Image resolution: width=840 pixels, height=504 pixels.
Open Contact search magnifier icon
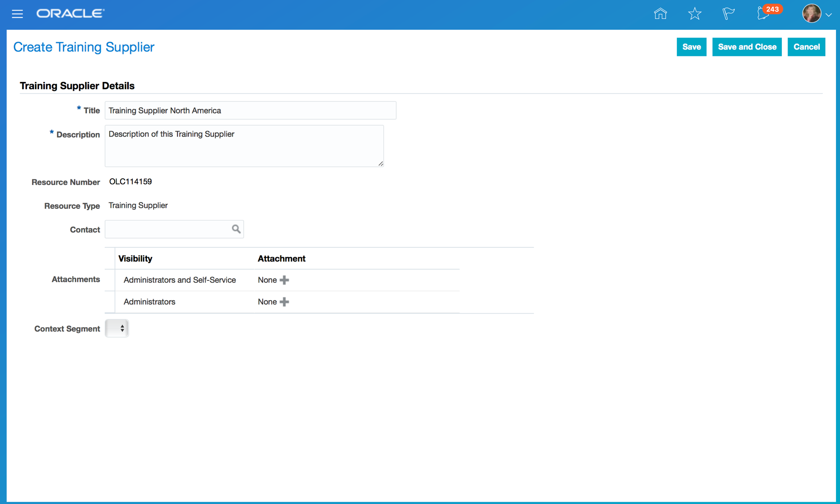(236, 229)
